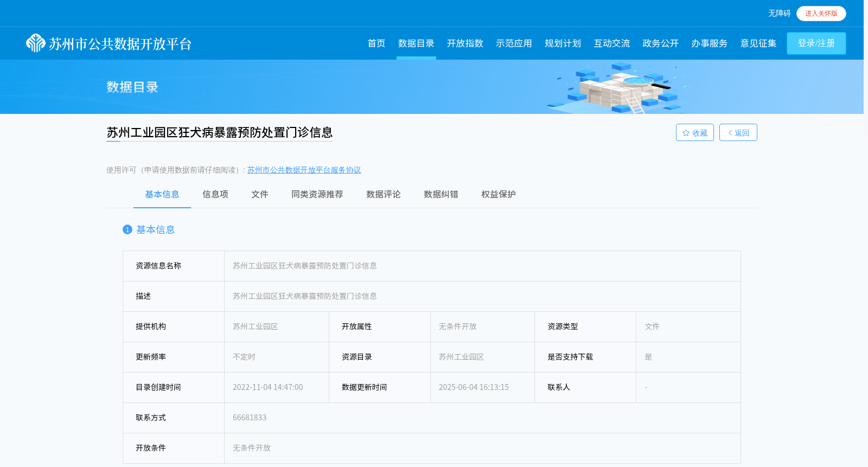The height and width of the screenshot is (467, 868).
Task: Click the 数据目录 banner heading
Action: click(132, 87)
